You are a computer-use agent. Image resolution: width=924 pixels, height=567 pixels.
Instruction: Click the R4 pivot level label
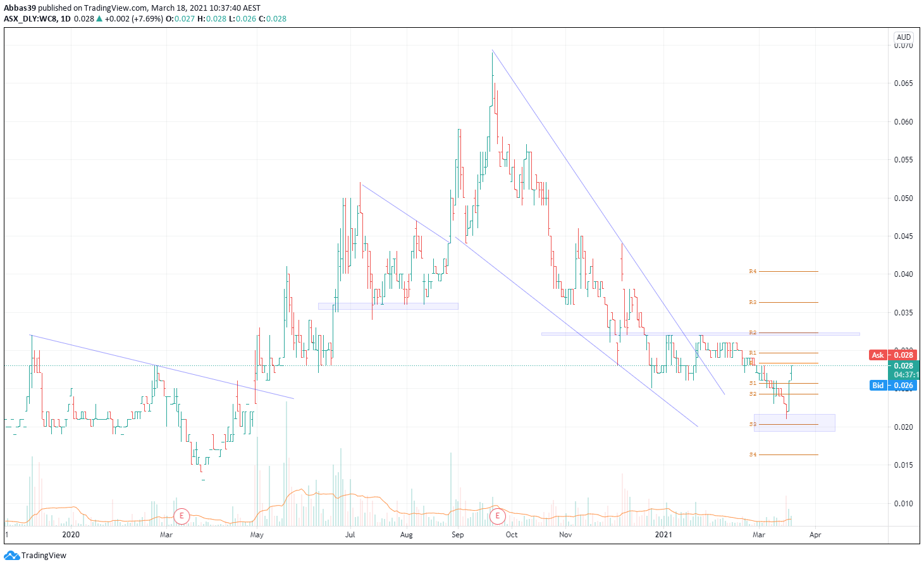click(x=753, y=271)
